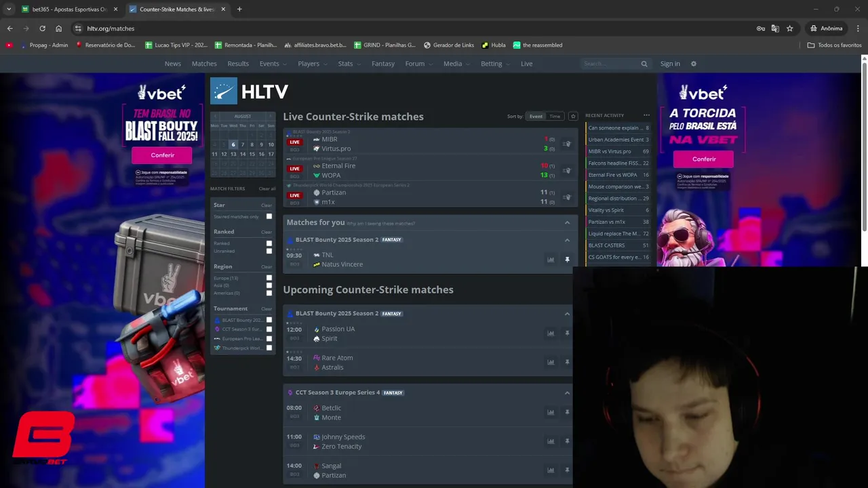Open the News menu item

click(173, 64)
